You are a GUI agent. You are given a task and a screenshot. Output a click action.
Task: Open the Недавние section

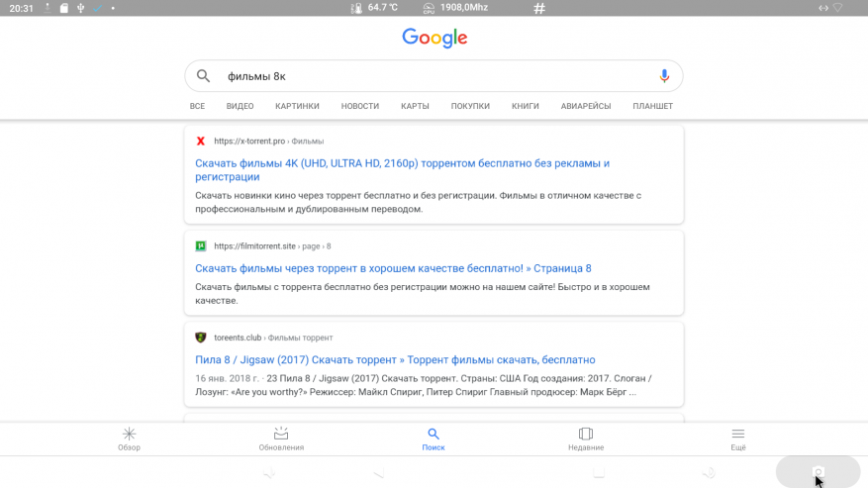(586, 439)
